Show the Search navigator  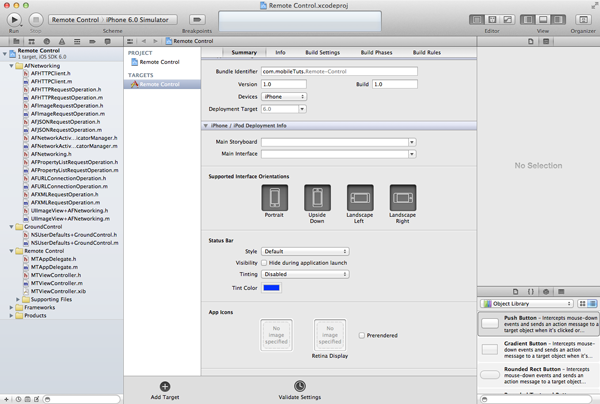[47, 41]
